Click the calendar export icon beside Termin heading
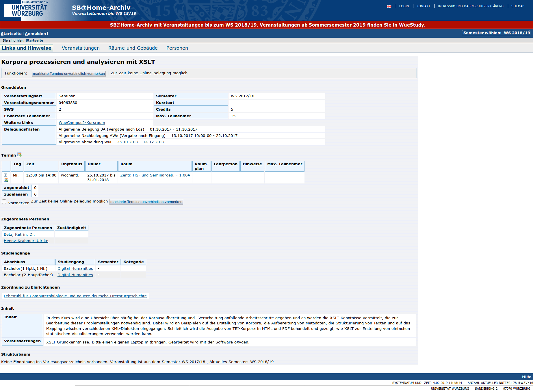Viewport: 533px width, 392px height. point(20,155)
